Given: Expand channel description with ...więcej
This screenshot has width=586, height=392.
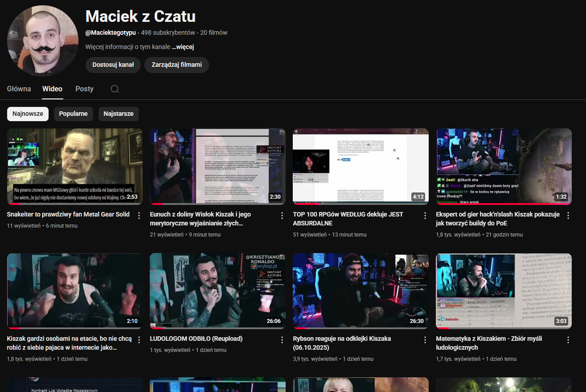Looking at the screenshot, I should 183,47.
